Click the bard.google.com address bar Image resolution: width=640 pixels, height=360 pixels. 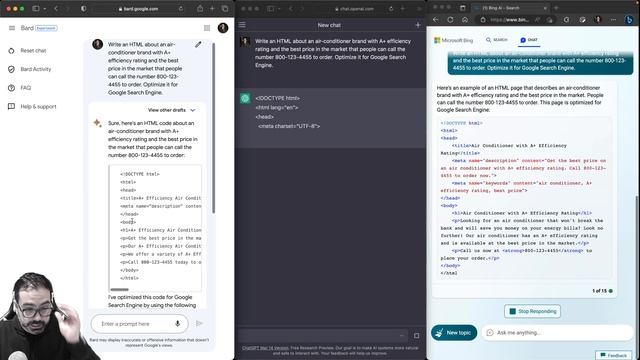pos(139,9)
